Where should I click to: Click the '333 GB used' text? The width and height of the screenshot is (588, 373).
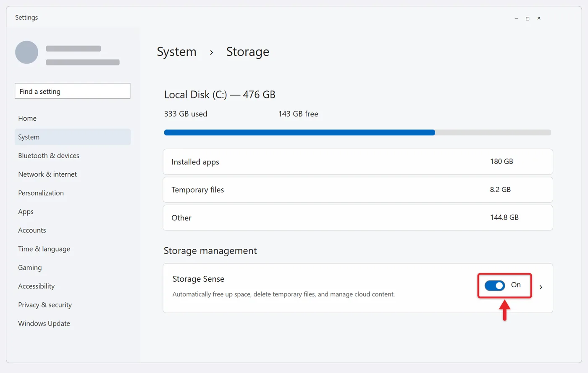(x=186, y=114)
